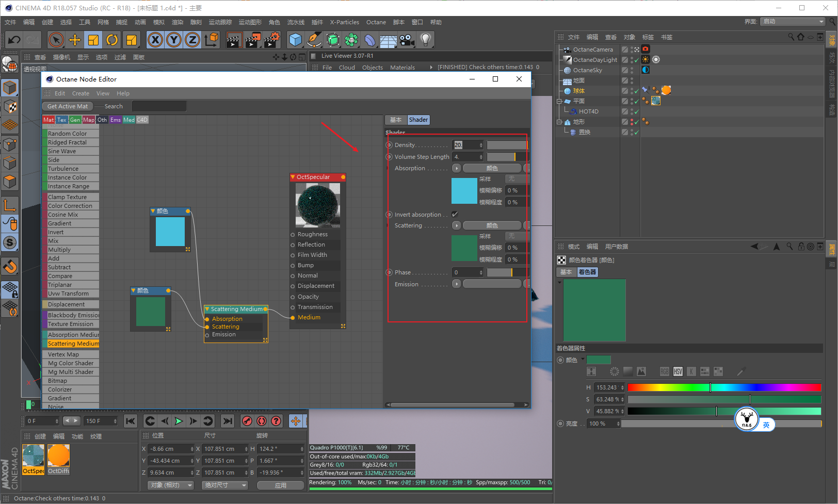Toggle visibility dots for OctaneCamera object
Screen dimensions: 838x504
click(x=632, y=50)
